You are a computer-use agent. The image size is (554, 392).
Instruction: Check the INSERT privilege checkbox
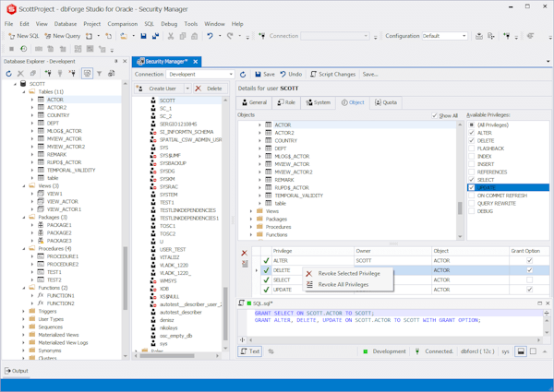[x=471, y=164]
